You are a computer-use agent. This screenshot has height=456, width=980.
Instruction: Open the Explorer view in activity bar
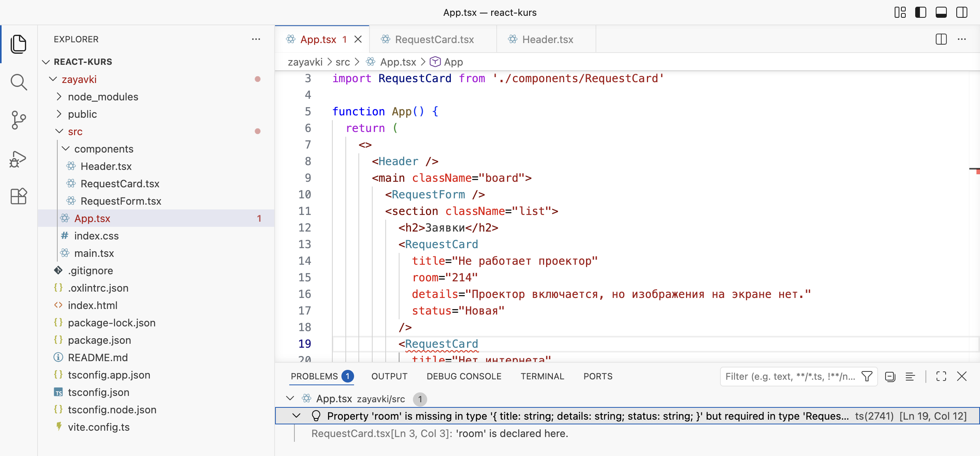click(19, 44)
